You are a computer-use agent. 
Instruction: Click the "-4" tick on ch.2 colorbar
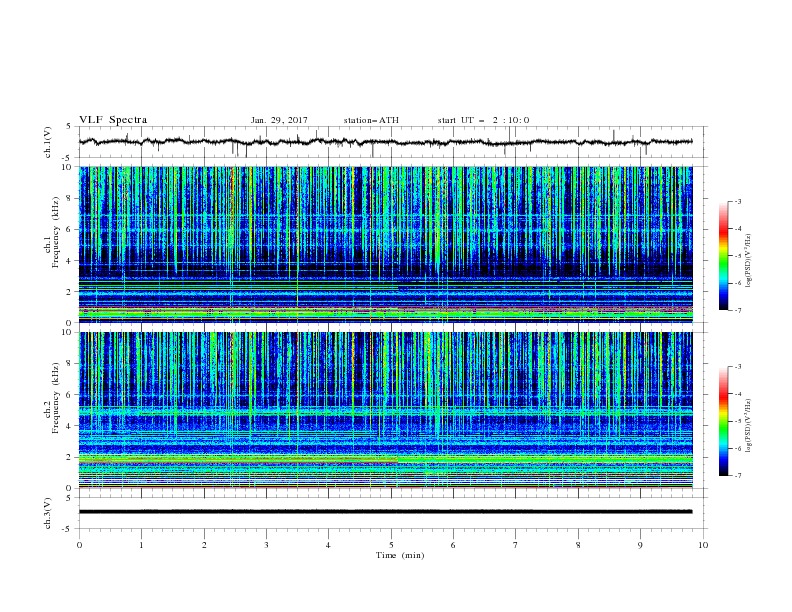(x=737, y=394)
